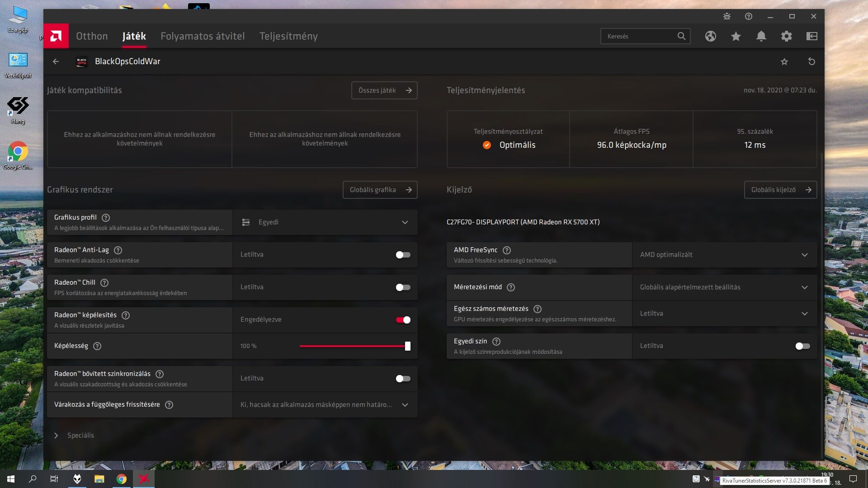
Task: Show help for Egyedi szín
Action: (496, 342)
